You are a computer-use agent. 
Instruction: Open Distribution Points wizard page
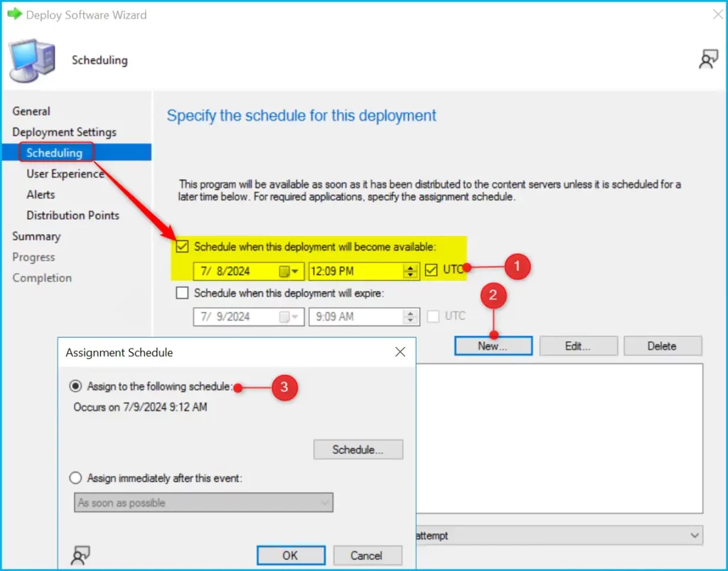pos(73,215)
